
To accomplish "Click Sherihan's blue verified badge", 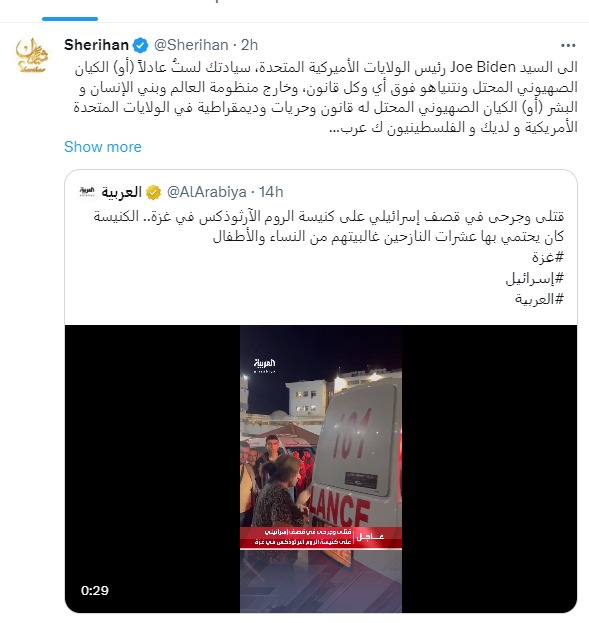I will coord(140,45).
